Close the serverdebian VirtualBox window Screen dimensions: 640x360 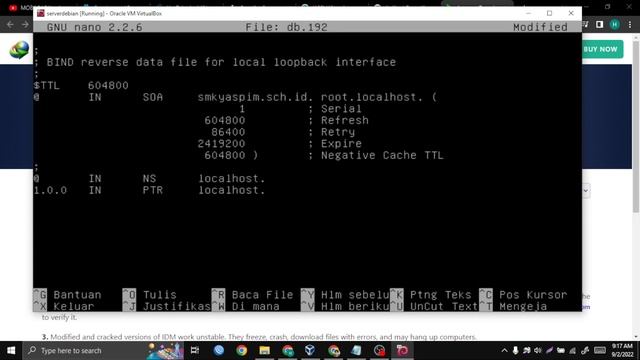(x=571, y=13)
